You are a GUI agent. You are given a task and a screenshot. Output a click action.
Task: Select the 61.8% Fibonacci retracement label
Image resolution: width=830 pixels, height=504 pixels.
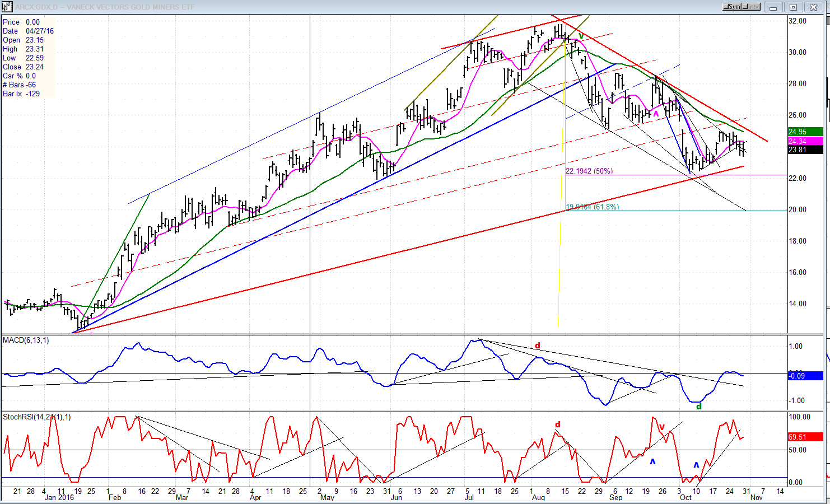click(593, 207)
